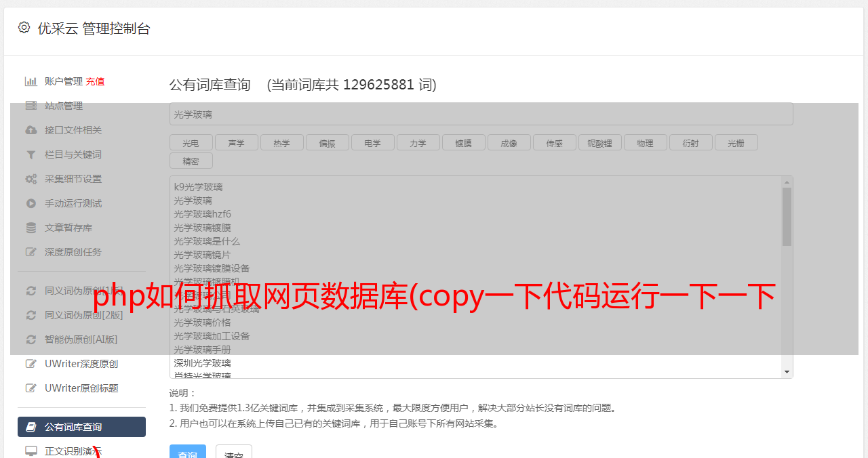Click the 电学 tag

pos(372,142)
